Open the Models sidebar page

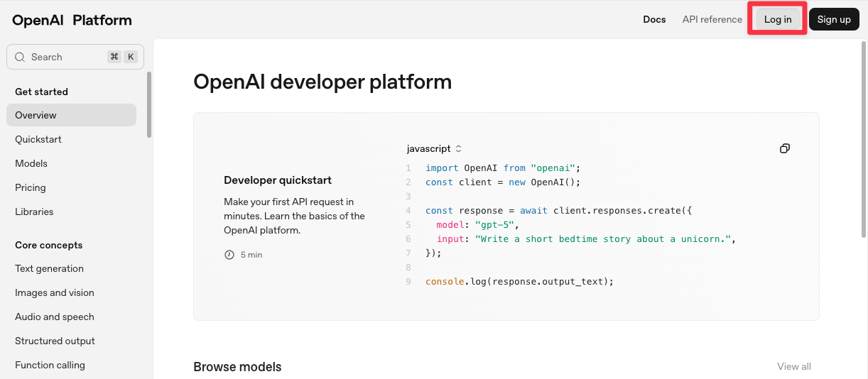point(31,163)
